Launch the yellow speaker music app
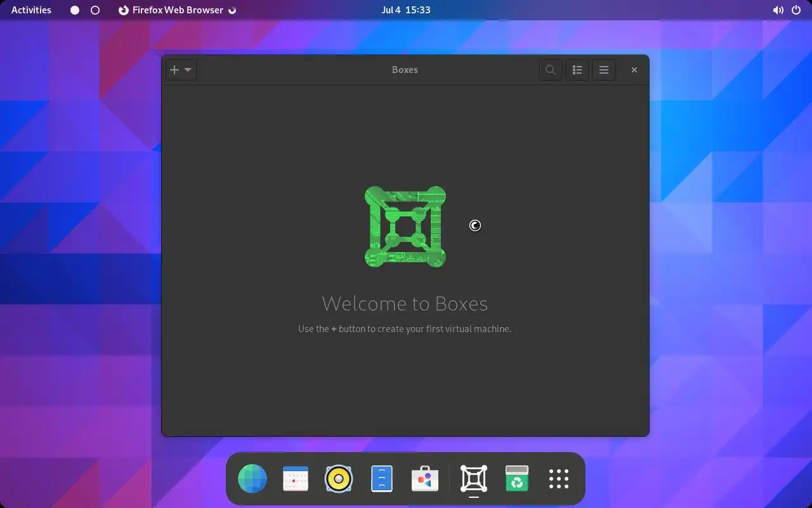 tap(339, 479)
